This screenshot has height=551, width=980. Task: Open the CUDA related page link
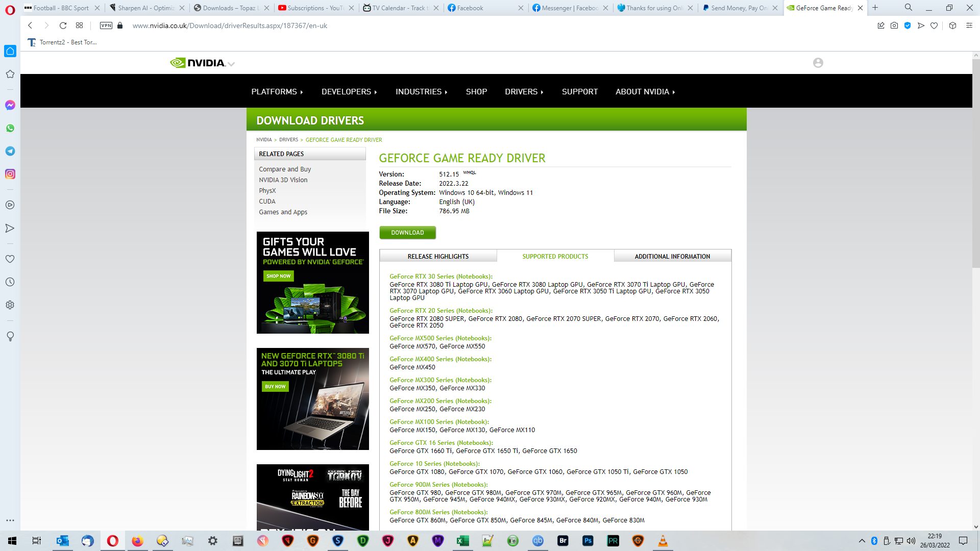click(x=267, y=202)
